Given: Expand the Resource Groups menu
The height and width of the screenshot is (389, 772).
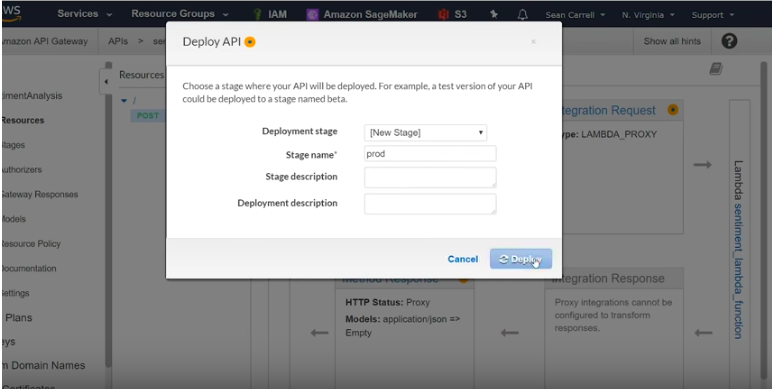Looking at the screenshot, I should point(180,14).
